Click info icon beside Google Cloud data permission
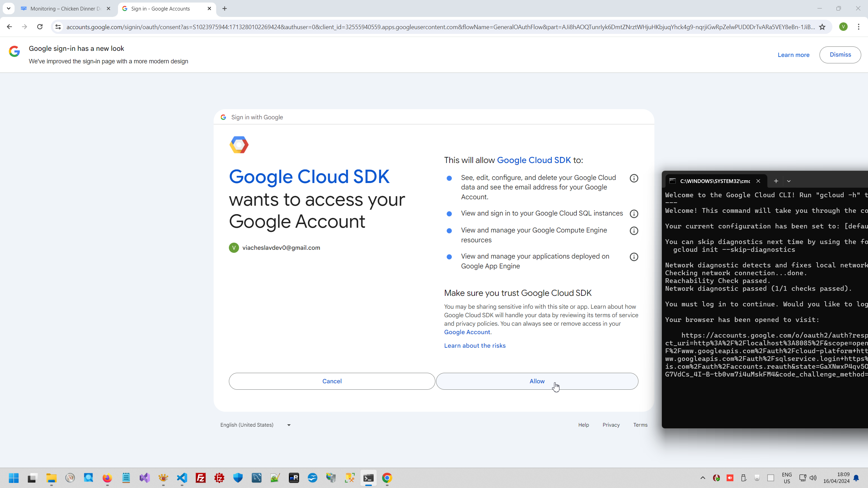The width and height of the screenshot is (868, 488). (634, 178)
